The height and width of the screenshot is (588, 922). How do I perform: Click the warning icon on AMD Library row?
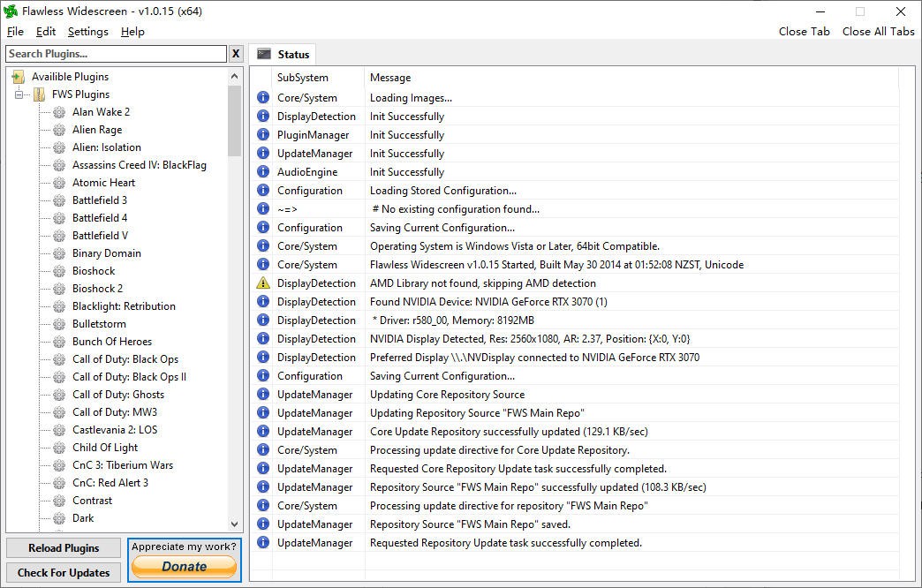click(x=263, y=283)
